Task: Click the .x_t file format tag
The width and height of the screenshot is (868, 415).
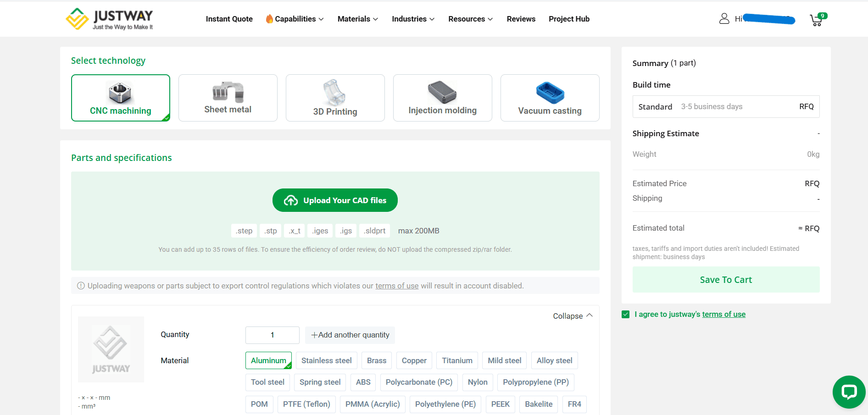Action: coord(295,231)
